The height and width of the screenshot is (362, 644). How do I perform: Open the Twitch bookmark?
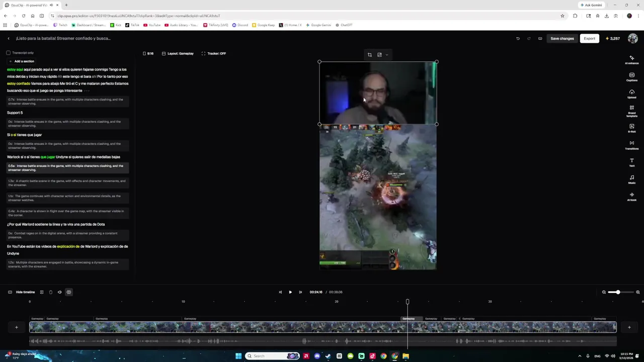click(x=60, y=25)
